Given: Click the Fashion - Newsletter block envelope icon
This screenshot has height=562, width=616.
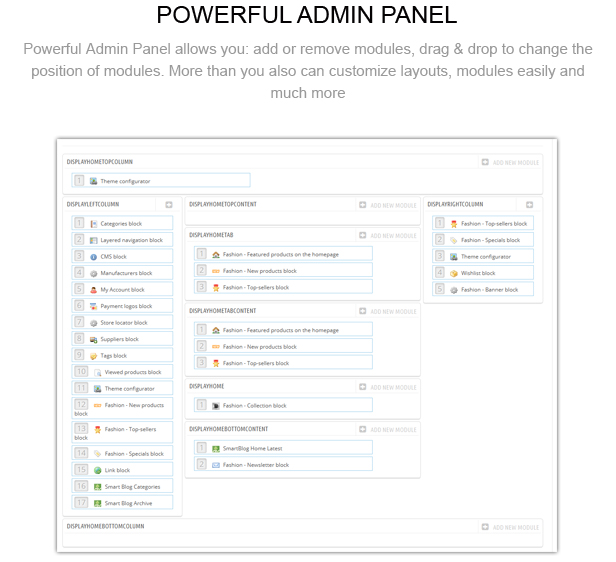Looking at the screenshot, I should (x=216, y=465).
